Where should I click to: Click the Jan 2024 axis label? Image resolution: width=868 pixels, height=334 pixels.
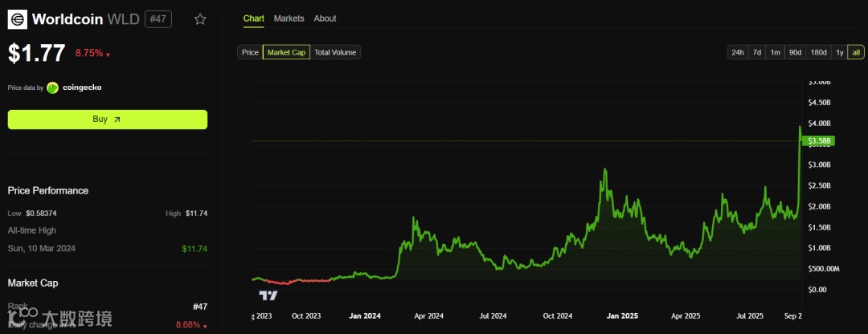(364, 316)
